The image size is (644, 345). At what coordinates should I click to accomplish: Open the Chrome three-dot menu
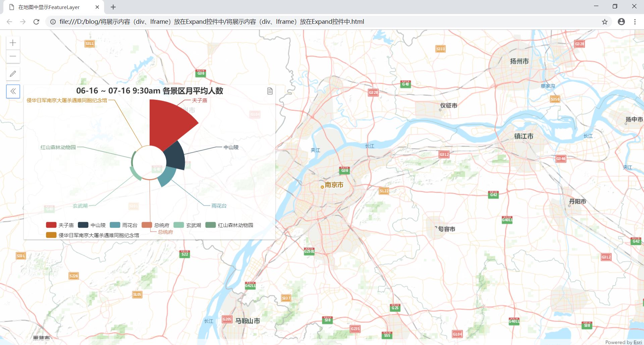pyautogui.click(x=635, y=22)
